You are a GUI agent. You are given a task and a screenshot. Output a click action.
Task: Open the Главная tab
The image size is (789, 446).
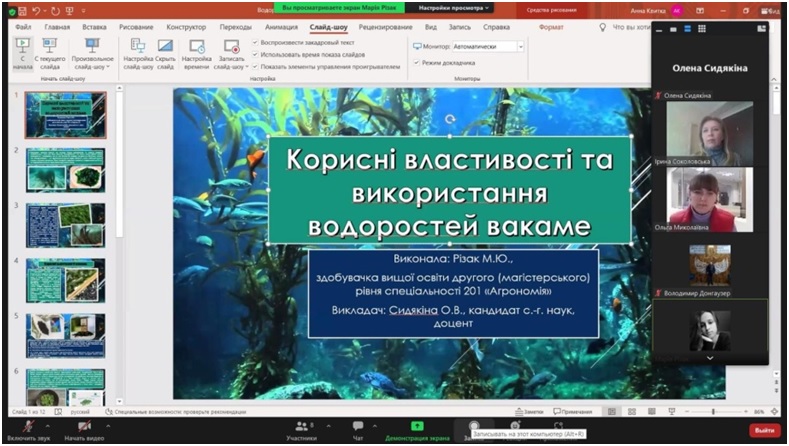point(57,27)
